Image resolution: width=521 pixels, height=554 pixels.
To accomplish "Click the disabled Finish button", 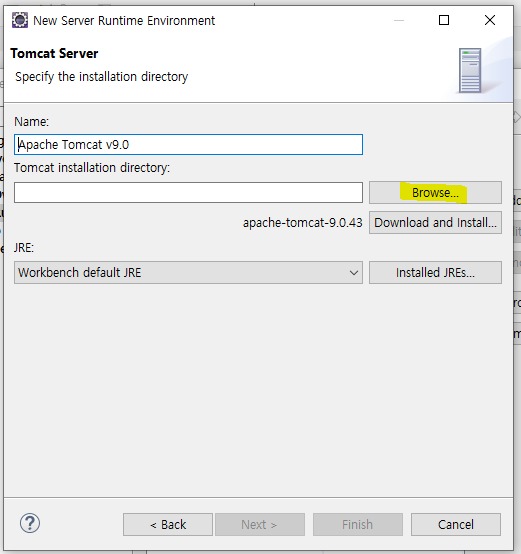I will [x=357, y=525].
